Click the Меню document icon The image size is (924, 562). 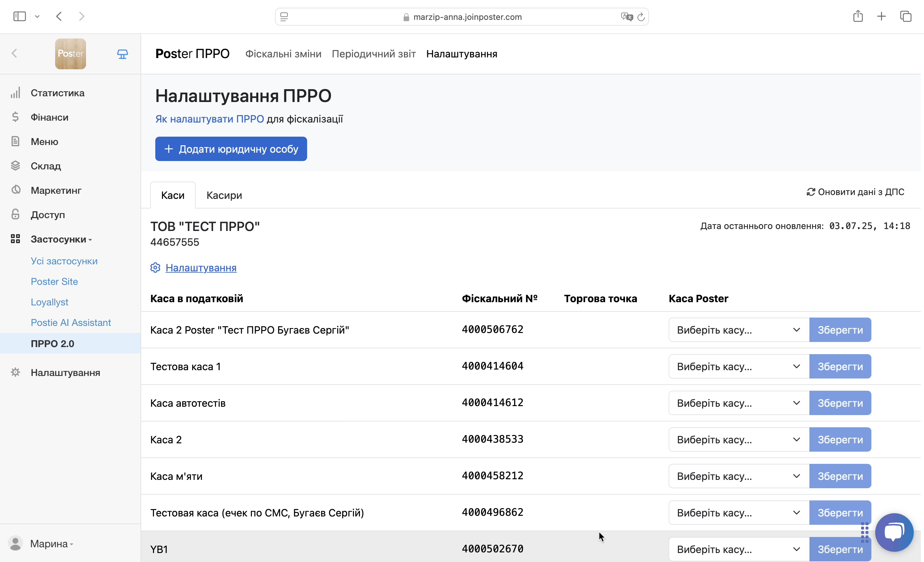coord(15,141)
